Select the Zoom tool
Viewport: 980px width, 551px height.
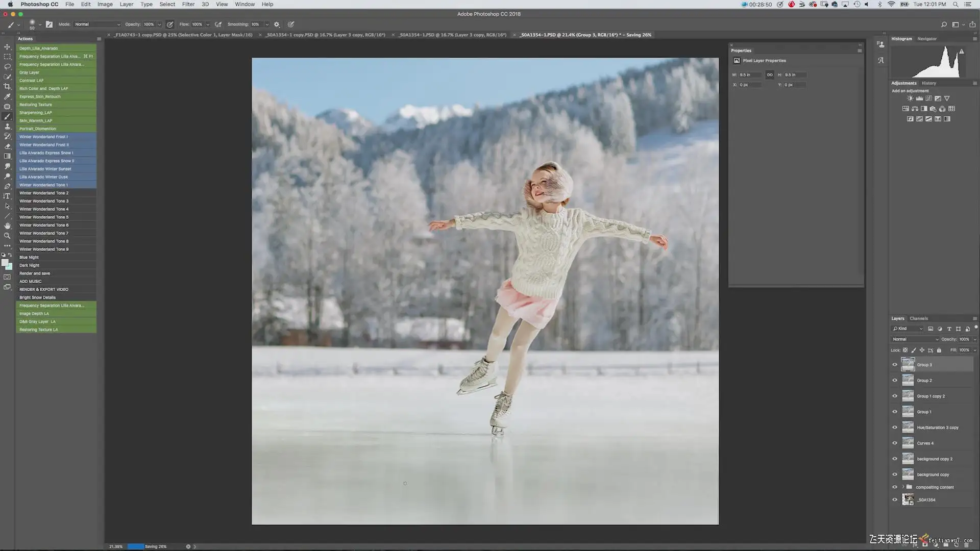7,236
